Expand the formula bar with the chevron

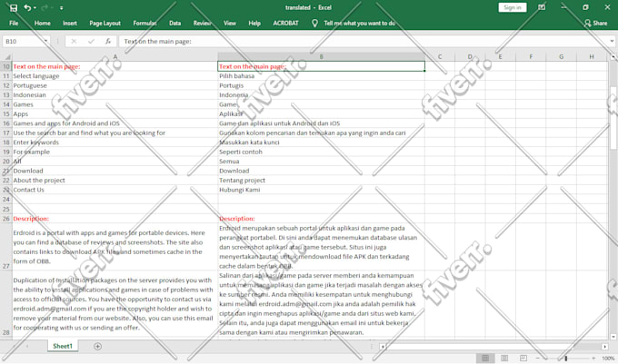coord(611,41)
